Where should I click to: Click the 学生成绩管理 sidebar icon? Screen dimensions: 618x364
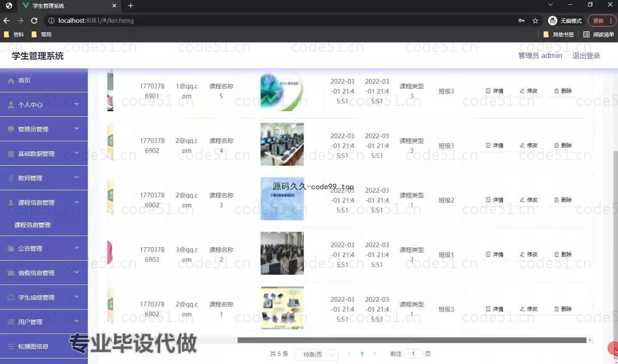click(x=11, y=297)
